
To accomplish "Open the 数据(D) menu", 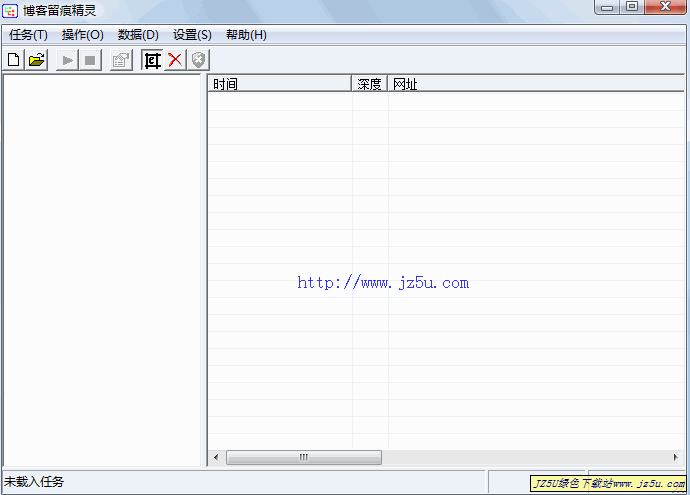I will (138, 35).
